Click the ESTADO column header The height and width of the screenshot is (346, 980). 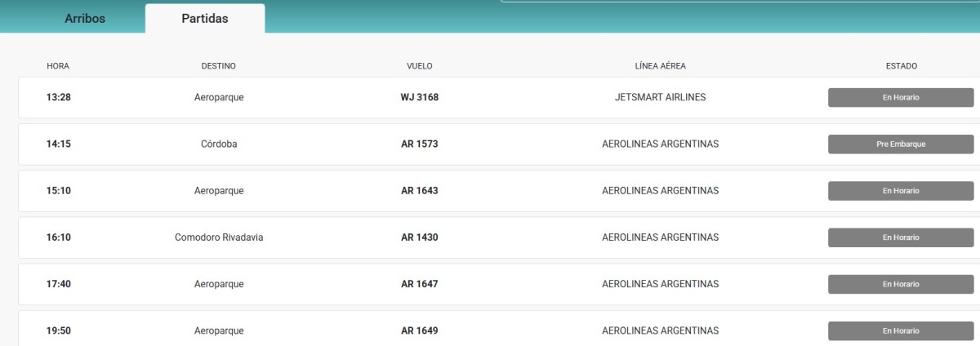coord(901,66)
